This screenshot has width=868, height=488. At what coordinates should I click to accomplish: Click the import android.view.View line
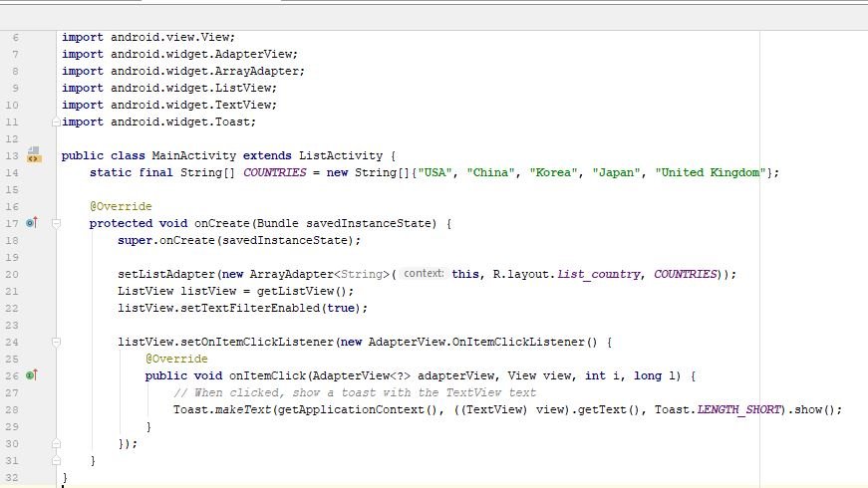coord(148,37)
